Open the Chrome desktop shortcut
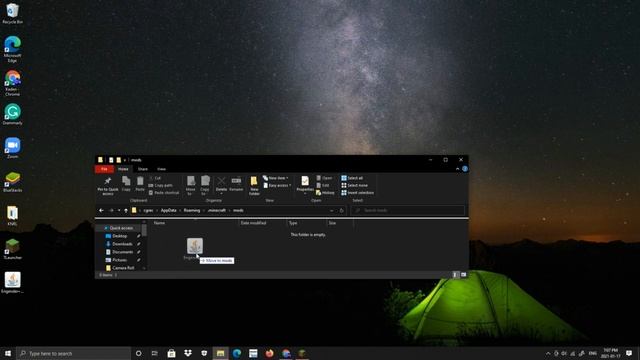The height and width of the screenshot is (360, 640). 12,83
